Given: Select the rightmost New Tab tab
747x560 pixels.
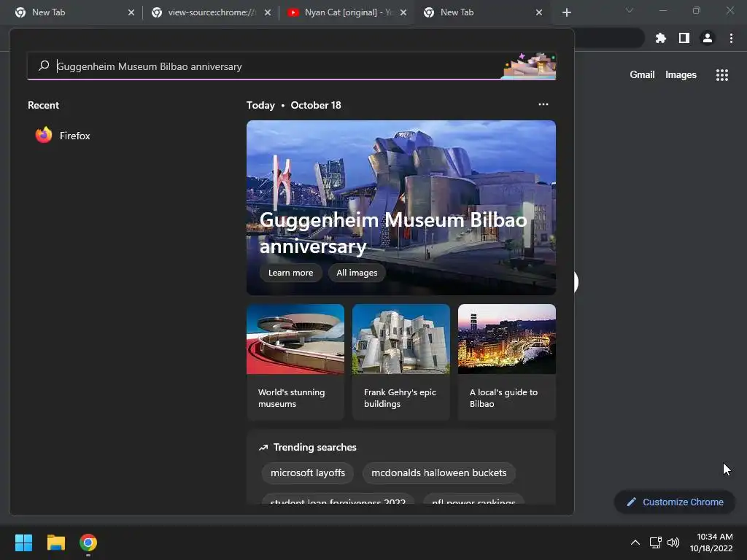Looking at the screenshot, I should 481,12.
